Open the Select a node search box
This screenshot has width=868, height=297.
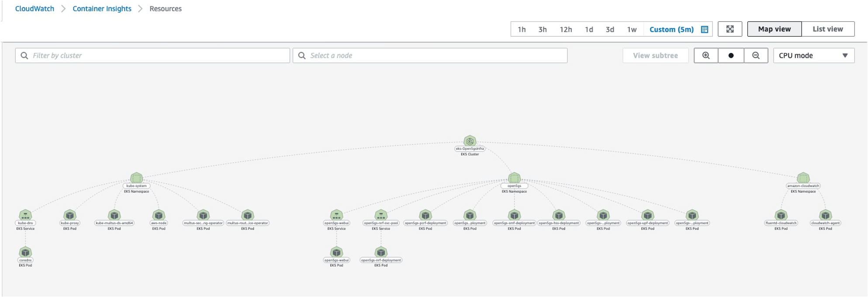pos(430,56)
